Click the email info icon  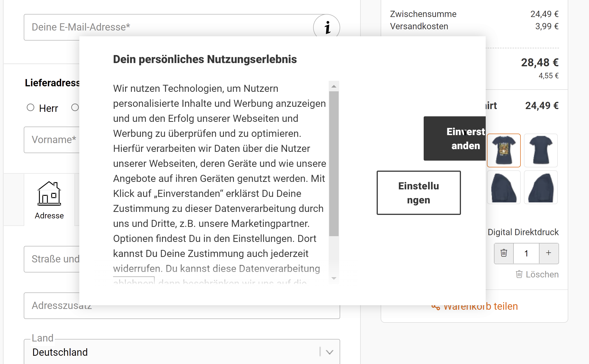click(326, 27)
